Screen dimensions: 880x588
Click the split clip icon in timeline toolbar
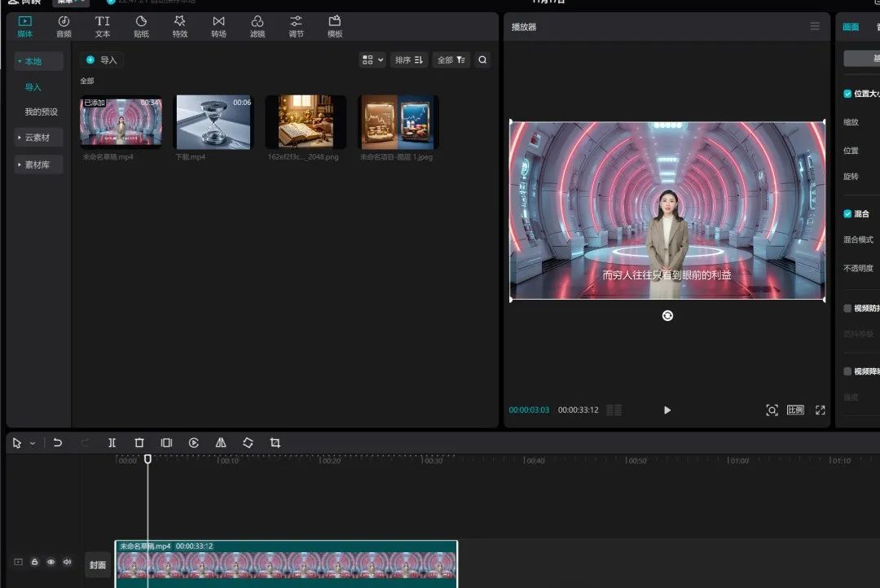click(x=112, y=443)
